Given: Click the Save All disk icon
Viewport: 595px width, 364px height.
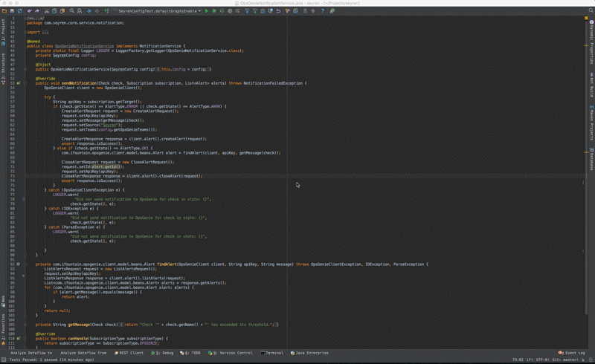Looking at the screenshot, I should [x=12, y=11].
